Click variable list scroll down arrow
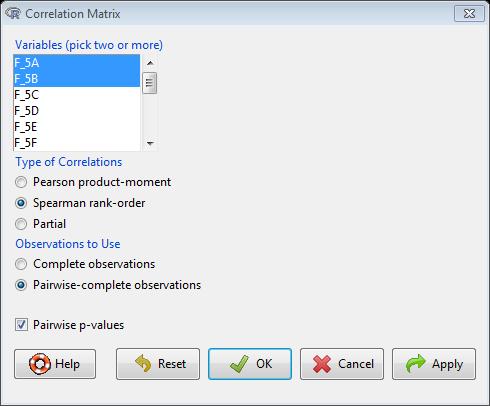 coord(150,143)
